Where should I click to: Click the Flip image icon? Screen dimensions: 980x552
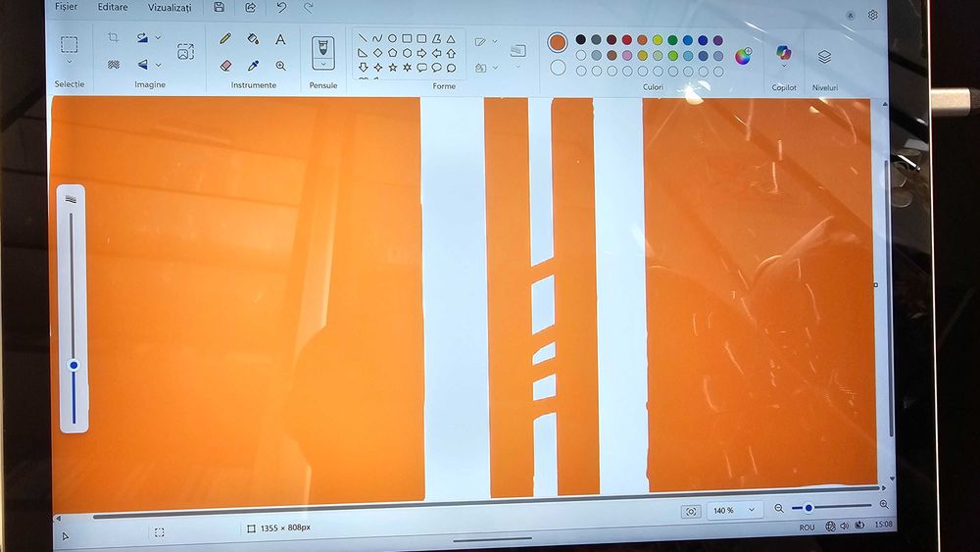[142, 65]
